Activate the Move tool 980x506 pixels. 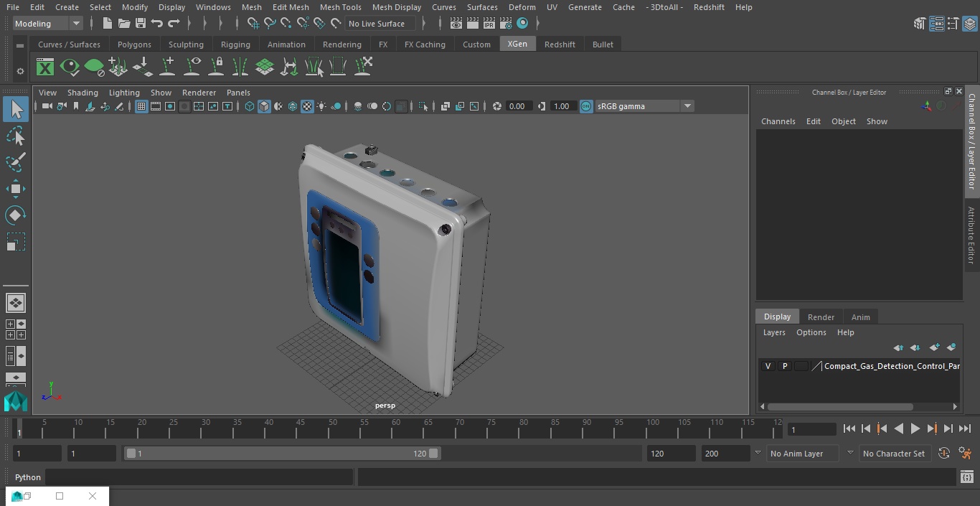15,189
